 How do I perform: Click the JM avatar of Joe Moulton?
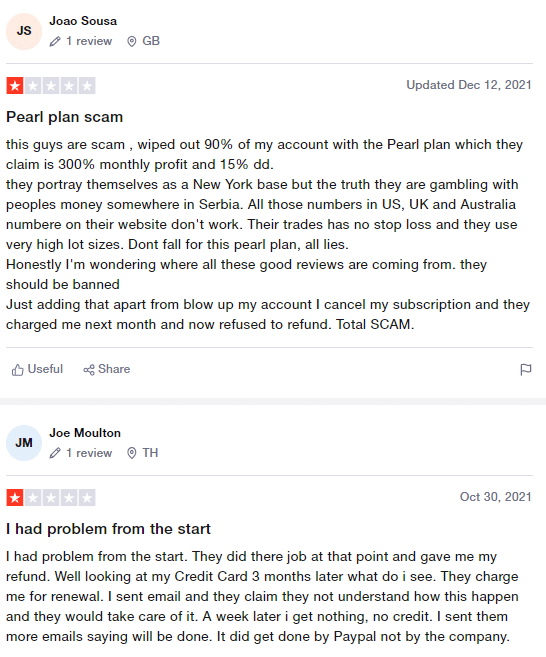[x=24, y=443]
